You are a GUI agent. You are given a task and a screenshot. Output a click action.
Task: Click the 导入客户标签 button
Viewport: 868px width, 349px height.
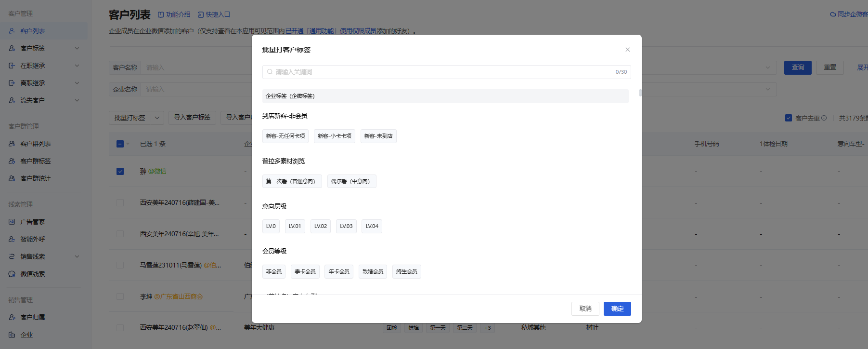[x=192, y=117]
